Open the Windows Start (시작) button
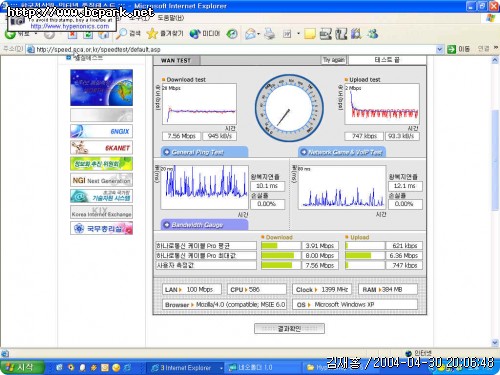 coord(22,367)
